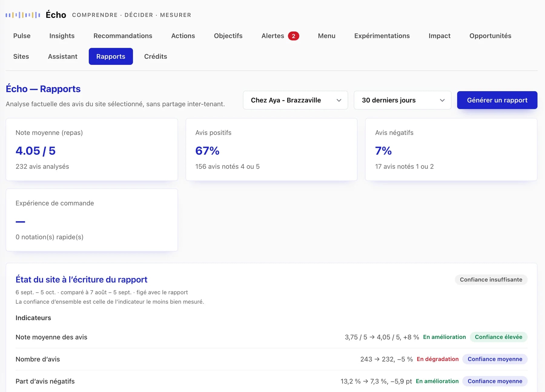The height and width of the screenshot is (392, 545).
Task: Click the active Rapports tab
Action: [111, 56]
